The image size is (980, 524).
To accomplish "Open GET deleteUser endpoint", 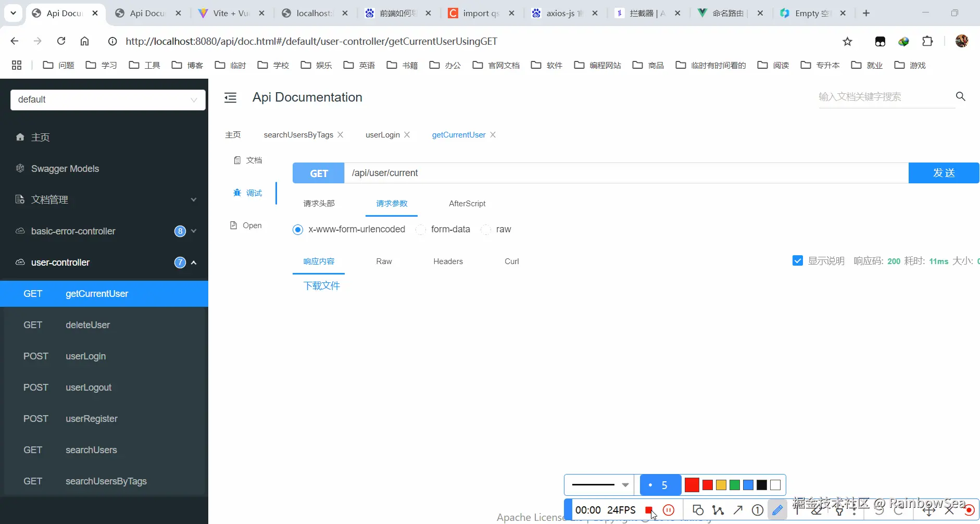I will coord(104,325).
